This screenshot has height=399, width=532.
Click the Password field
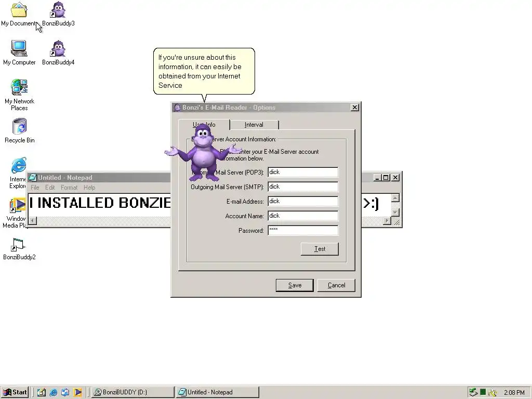coord(303,230)
